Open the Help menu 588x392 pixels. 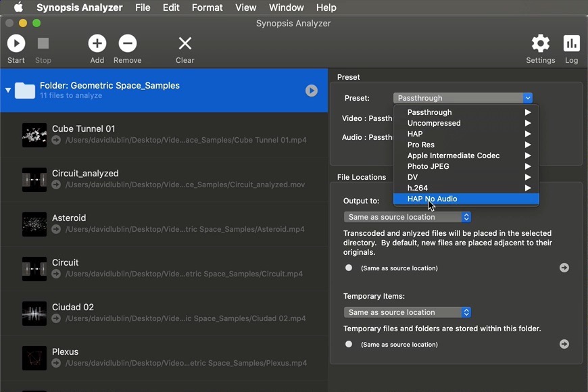[x=326, y=7]
